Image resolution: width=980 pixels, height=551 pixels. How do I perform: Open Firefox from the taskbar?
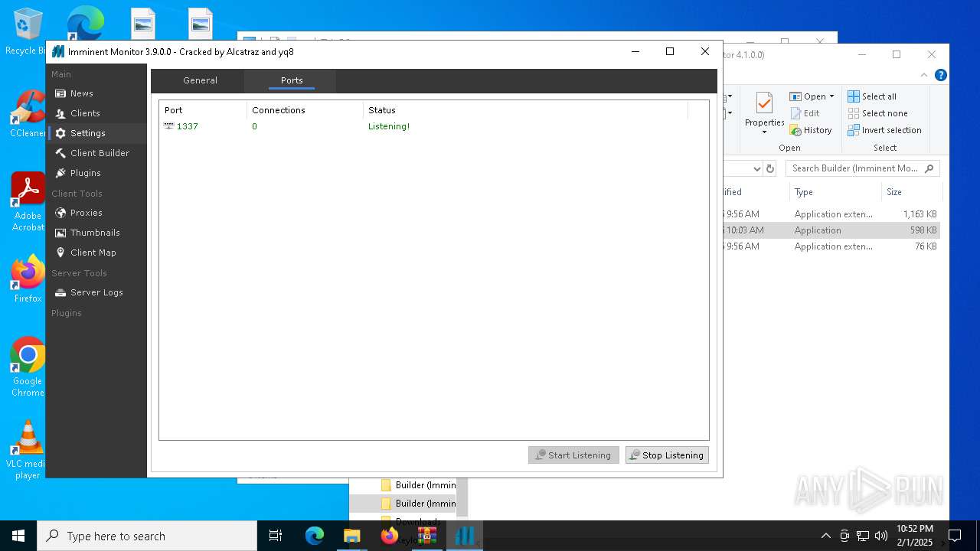coord(389,536)
